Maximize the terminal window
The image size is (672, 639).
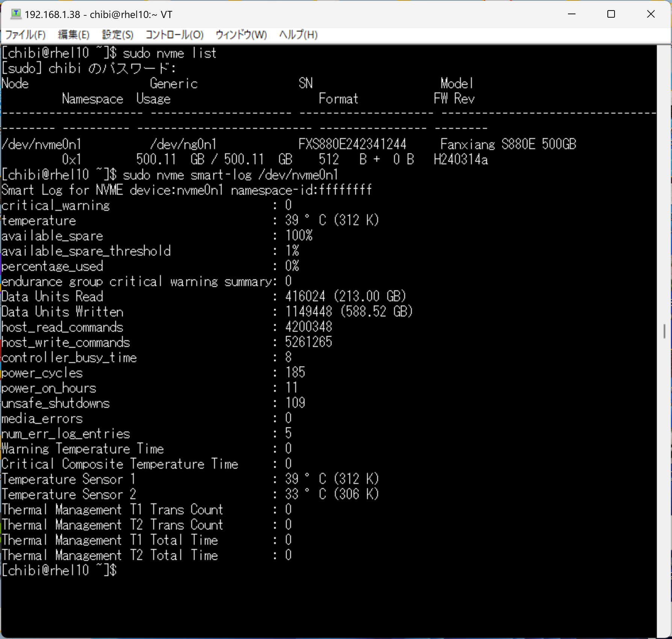tap(611, 14)
